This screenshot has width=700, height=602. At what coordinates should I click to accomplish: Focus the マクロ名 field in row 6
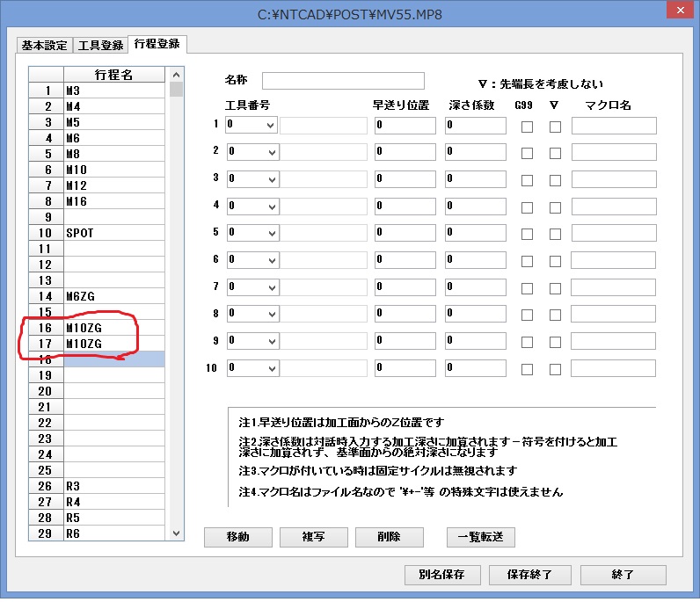pos(613,260)
